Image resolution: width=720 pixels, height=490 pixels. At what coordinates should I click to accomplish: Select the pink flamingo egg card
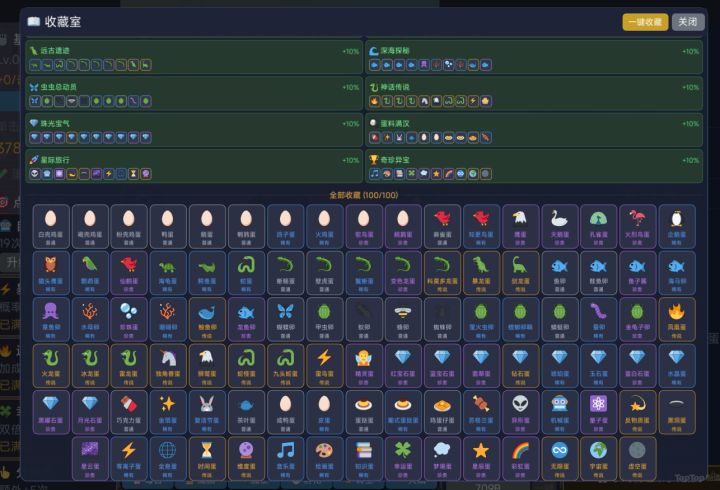637,226
